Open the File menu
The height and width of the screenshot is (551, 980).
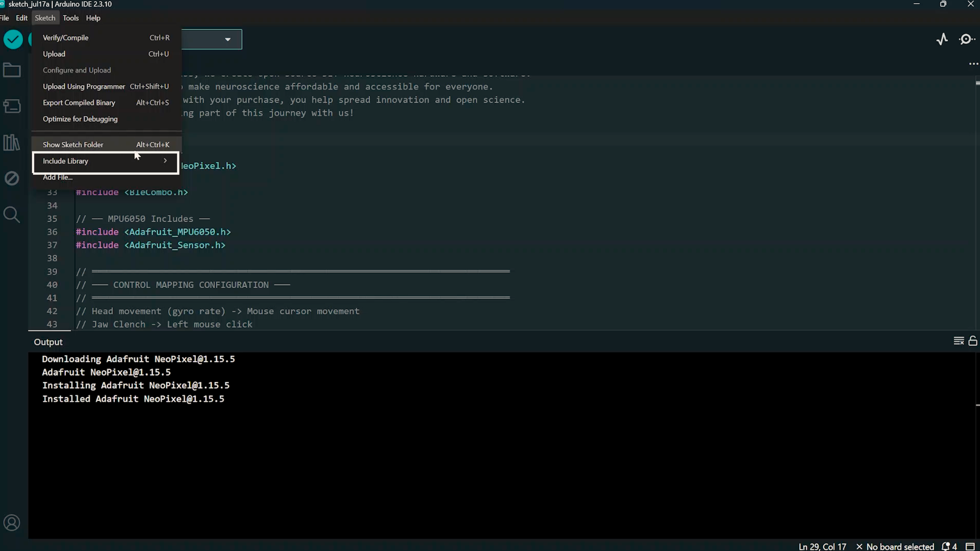[4, 18]
